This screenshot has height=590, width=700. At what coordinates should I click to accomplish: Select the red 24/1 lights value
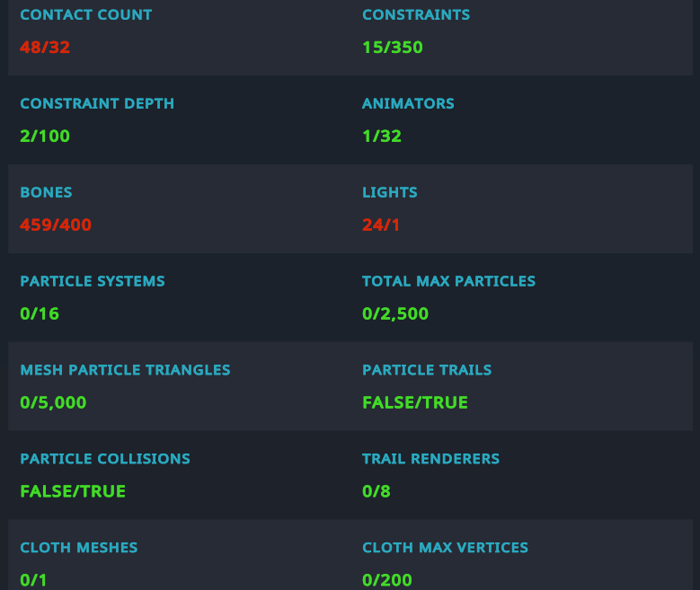[381, 225]
